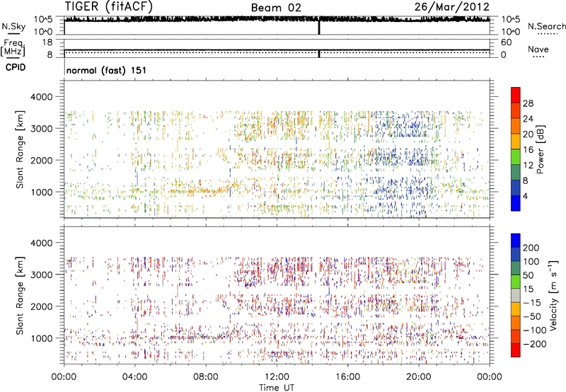Click the date '26/Mar/2012'
Viewport: 566px width, 392px height.
[451, 6]
